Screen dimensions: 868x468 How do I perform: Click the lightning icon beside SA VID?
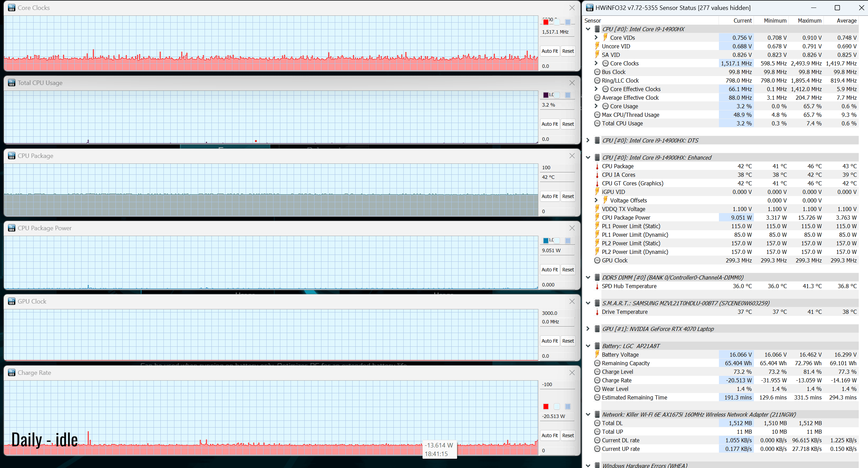[597, 54]
